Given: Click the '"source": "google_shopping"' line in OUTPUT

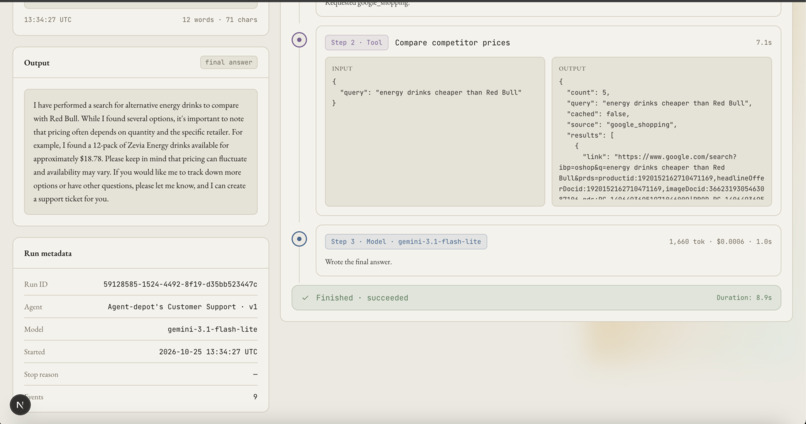Looking at the screenshot, I should click(x=622, y=125).
